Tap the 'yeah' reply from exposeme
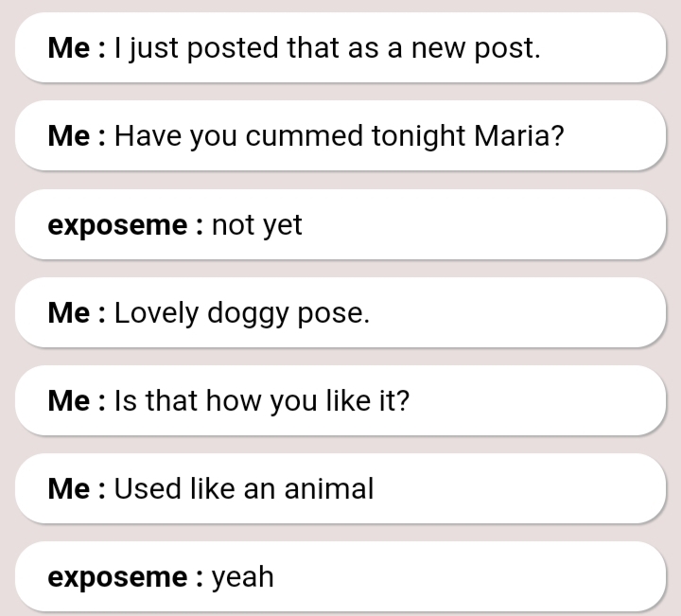This screenshot has width=681, height=616. [340, 577]
